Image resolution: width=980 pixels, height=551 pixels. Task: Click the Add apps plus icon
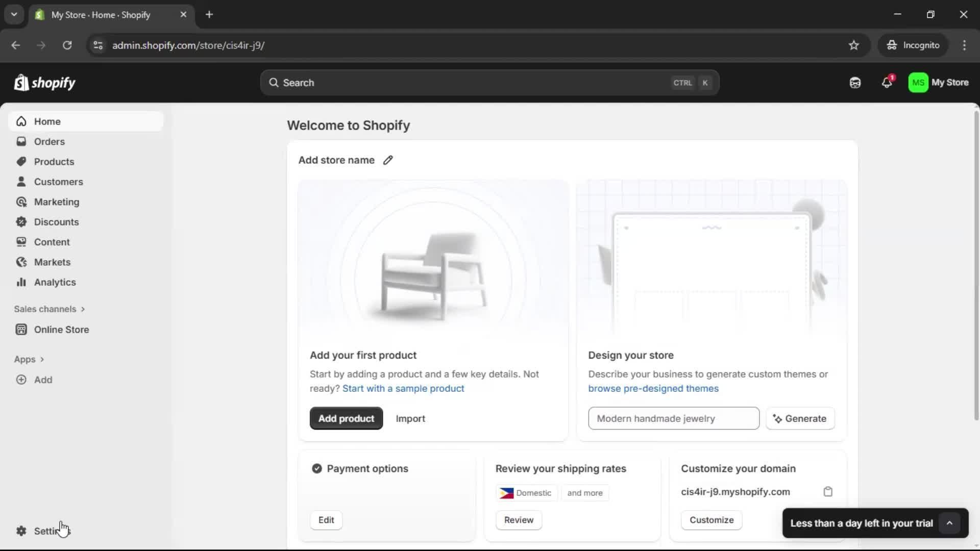(21, 380)
